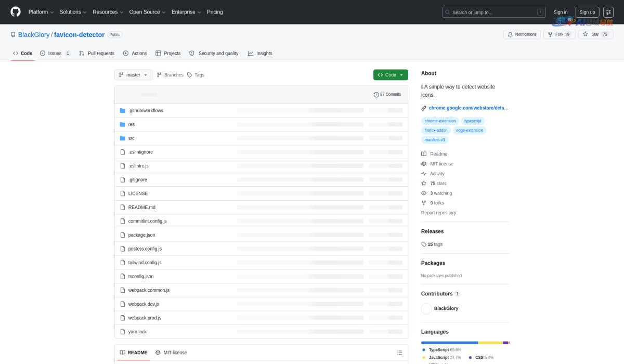The width and height of the screenshot is (624, 364).
Task: Open the .github/workflows folder
Action: point(146,111)
